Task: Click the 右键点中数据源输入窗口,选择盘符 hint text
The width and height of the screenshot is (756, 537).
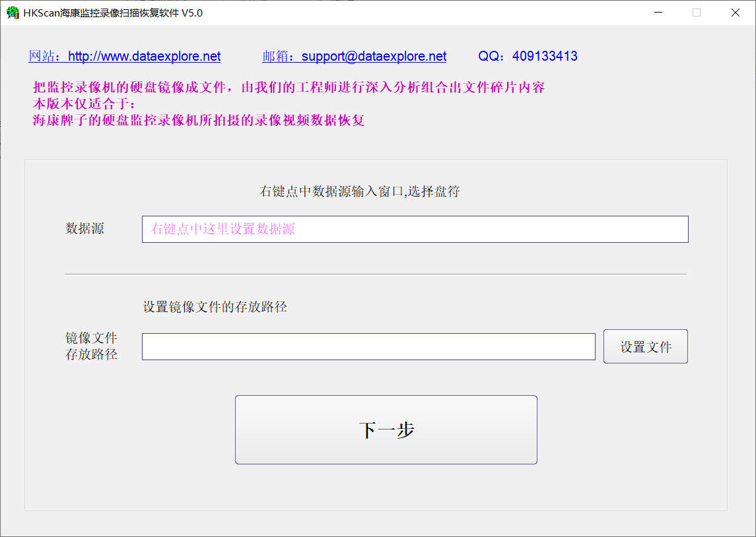Action: point(360,192)
